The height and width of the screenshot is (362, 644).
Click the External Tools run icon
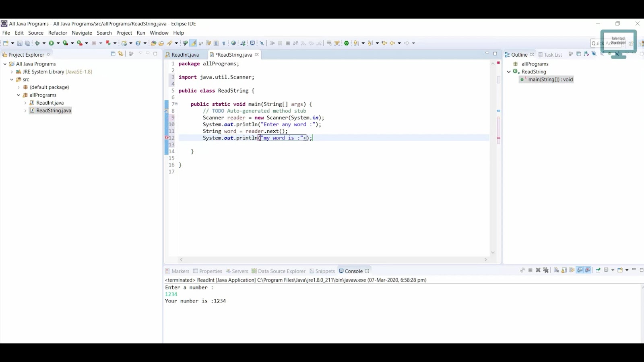(80, 43)
